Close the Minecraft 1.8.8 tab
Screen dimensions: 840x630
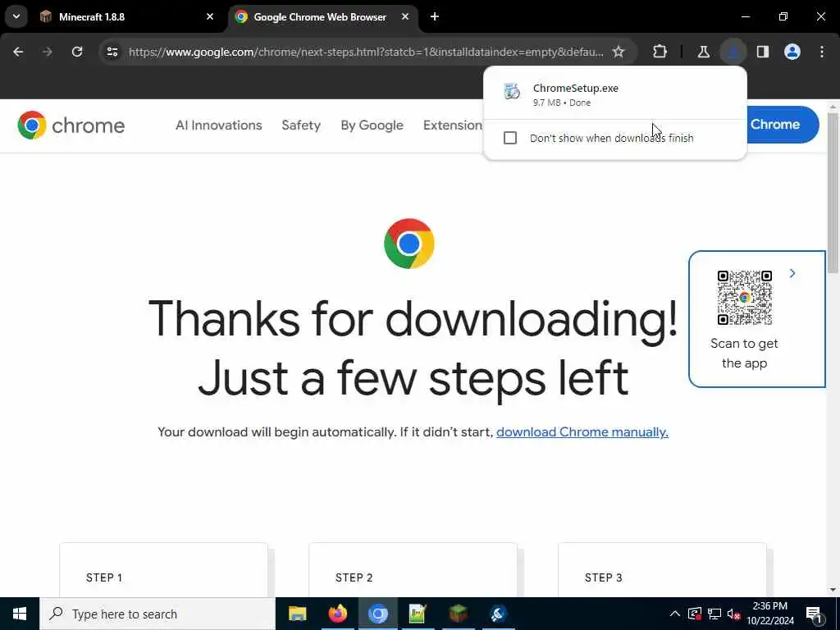(x=210, y=16)
